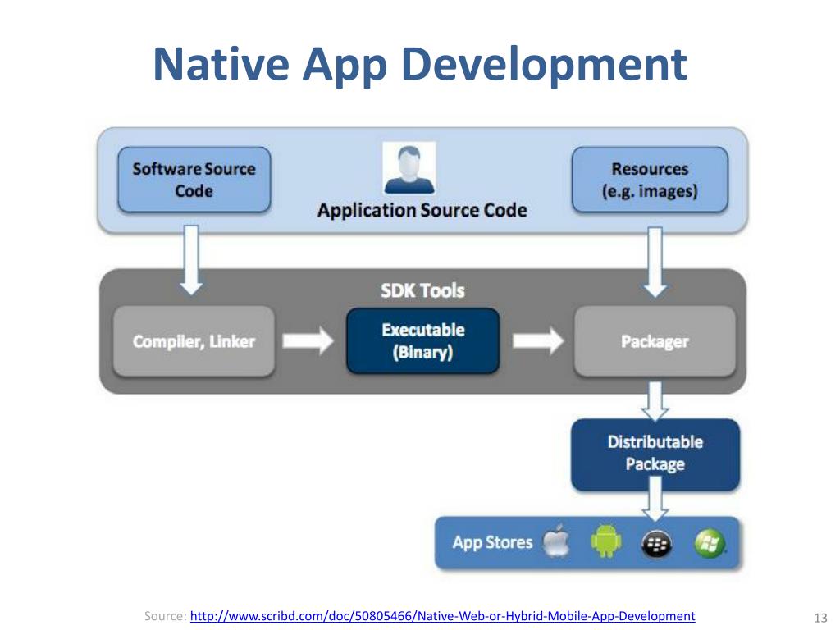This screenshot has height=630, width=840.
Task: Click the Source: caption text
Action: 165,616
